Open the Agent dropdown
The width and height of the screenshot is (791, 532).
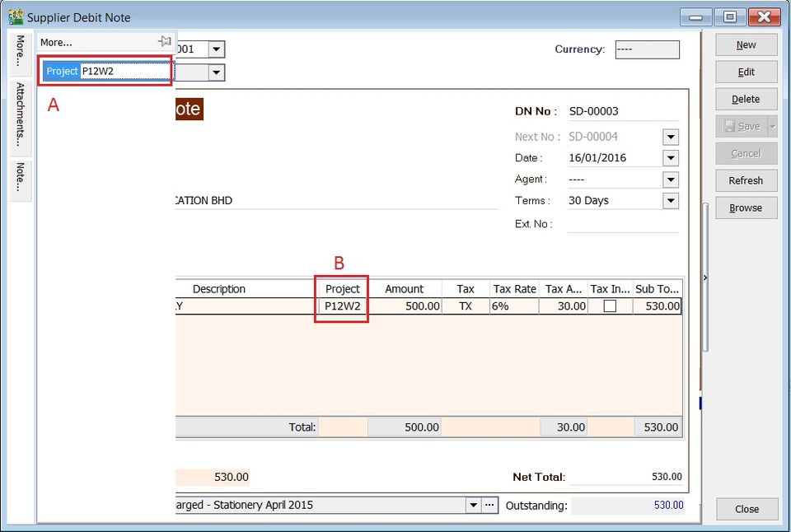click(x=670, y=179)
